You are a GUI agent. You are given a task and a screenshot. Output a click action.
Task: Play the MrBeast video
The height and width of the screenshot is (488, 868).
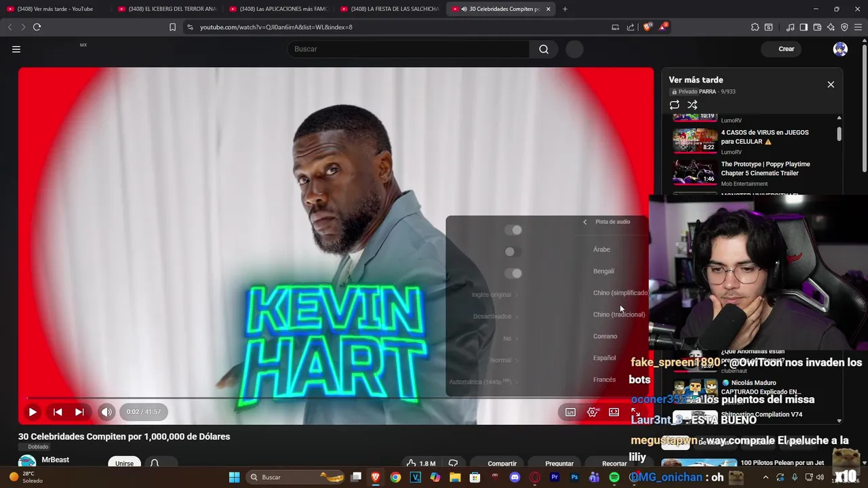tap(33, 411)
